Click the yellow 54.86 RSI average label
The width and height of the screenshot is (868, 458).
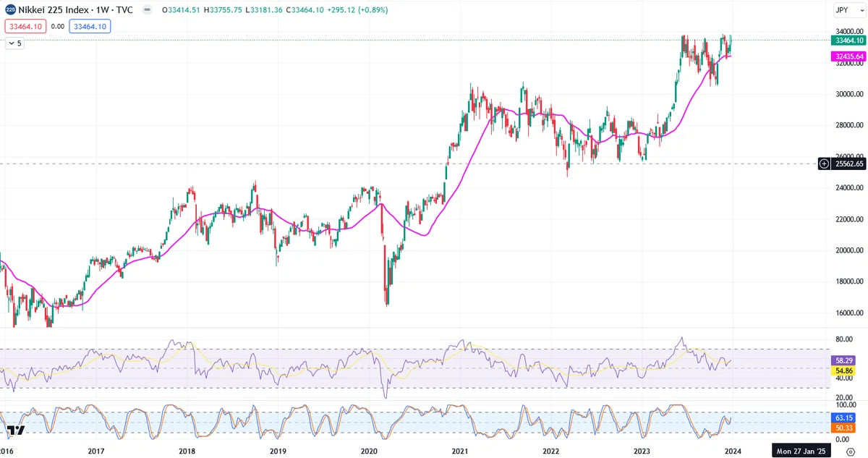842,370
